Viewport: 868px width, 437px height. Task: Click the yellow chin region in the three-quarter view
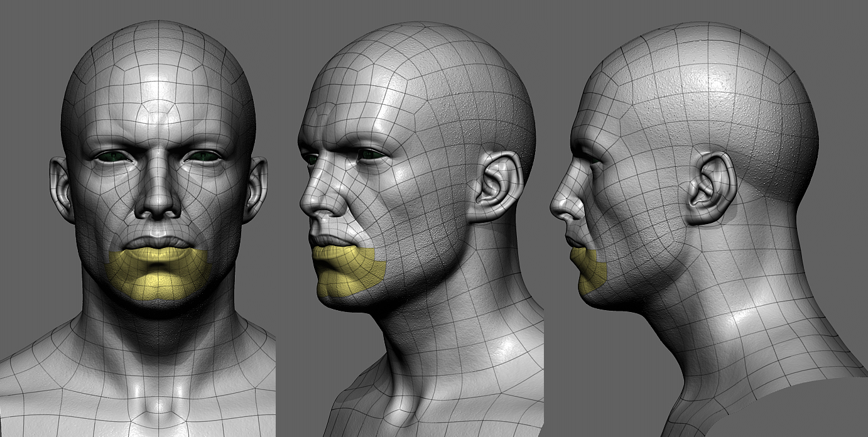tap(350, 270)
